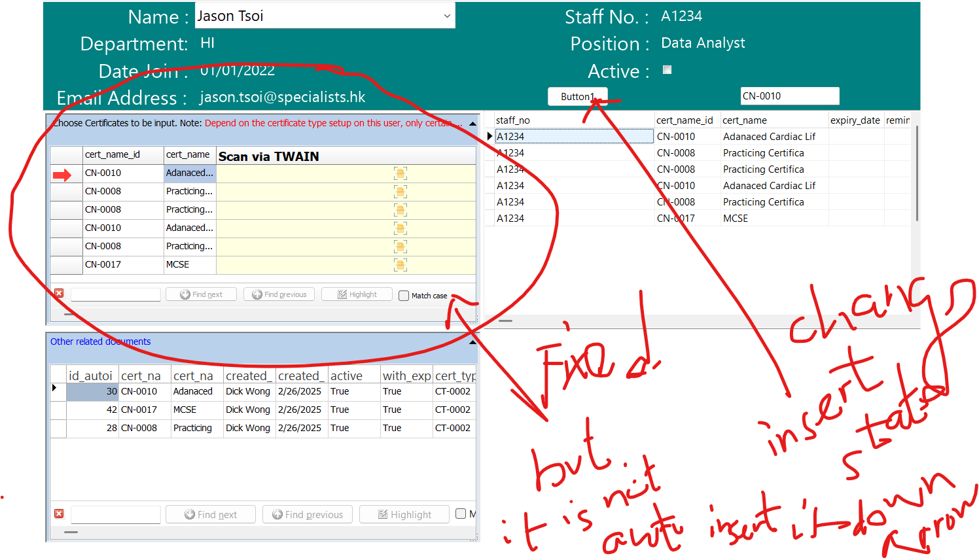Click Button1
Screen dimensions: 979x560
tap(578, 96)
